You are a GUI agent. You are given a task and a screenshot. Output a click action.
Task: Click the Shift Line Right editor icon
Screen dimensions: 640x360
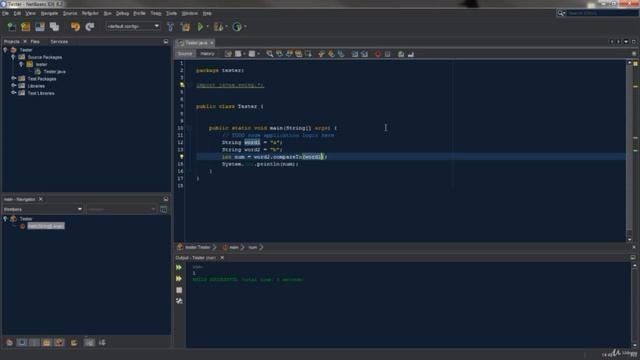(x=364, y=54)
